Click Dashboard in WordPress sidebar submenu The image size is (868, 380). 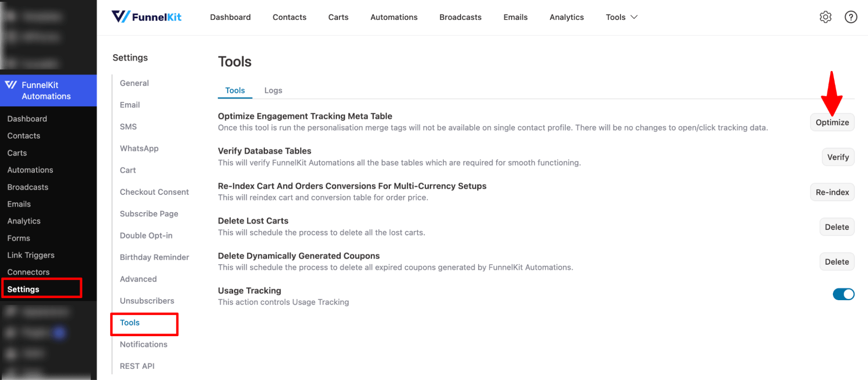(x=27, y=119)
